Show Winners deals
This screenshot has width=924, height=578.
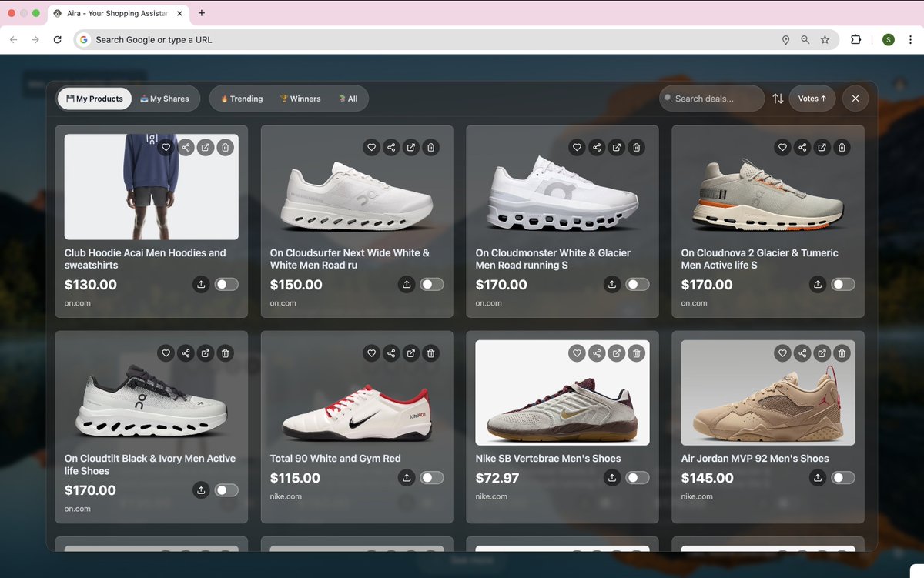click(x=300, y=99)
